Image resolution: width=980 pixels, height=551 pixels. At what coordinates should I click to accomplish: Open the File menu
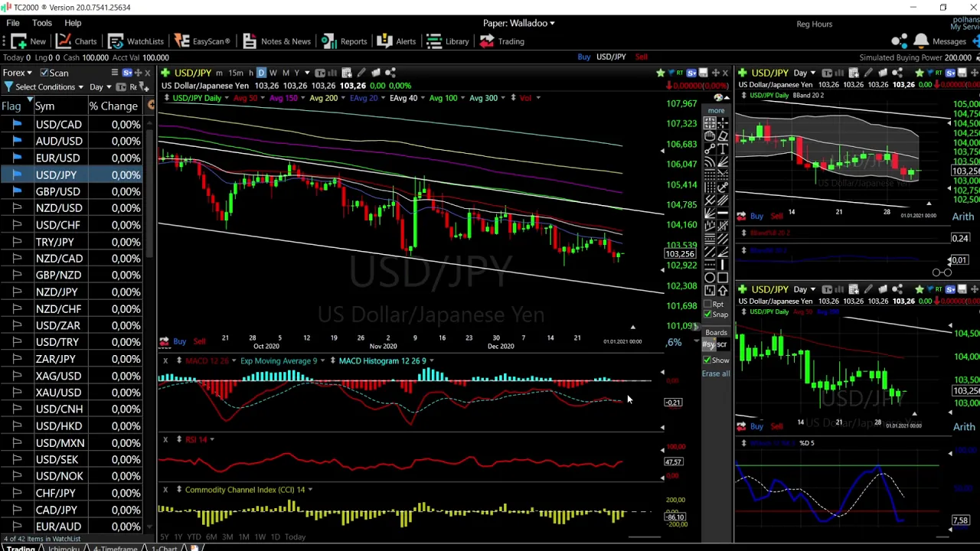click(13, 23)
